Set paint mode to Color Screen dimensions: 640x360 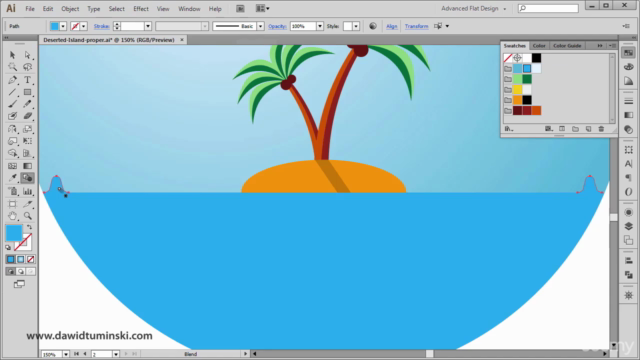11,260
